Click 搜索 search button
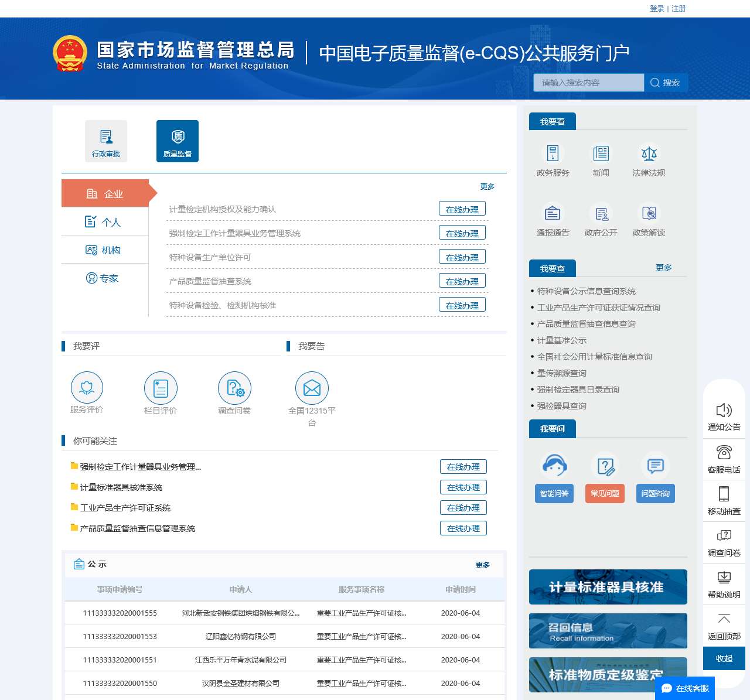Screen dimensions: 750x700 [x=666, y=83]
